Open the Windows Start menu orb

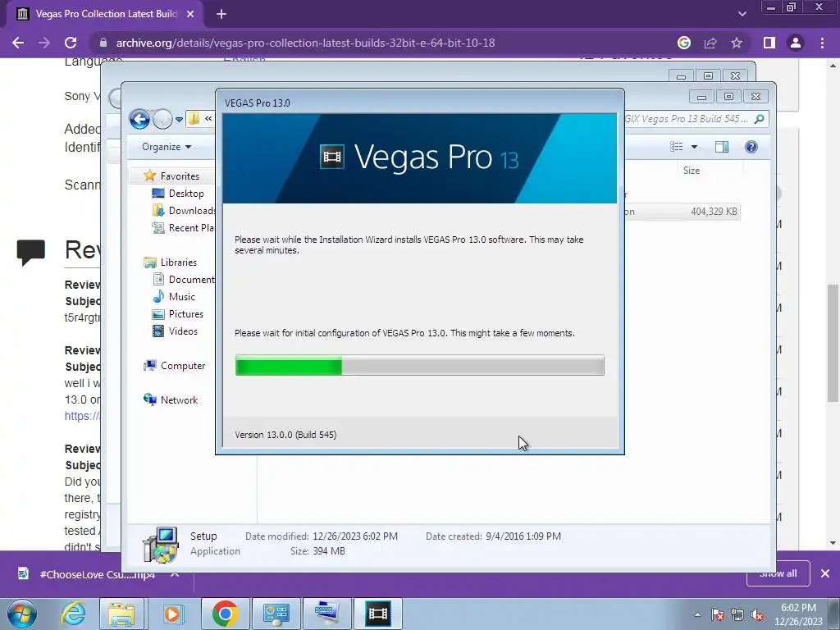22,614
